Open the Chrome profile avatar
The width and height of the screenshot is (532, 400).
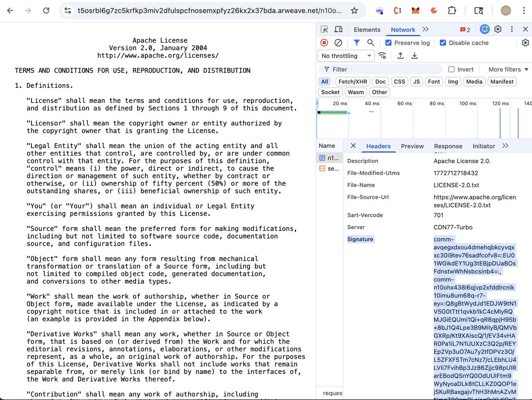506,11
